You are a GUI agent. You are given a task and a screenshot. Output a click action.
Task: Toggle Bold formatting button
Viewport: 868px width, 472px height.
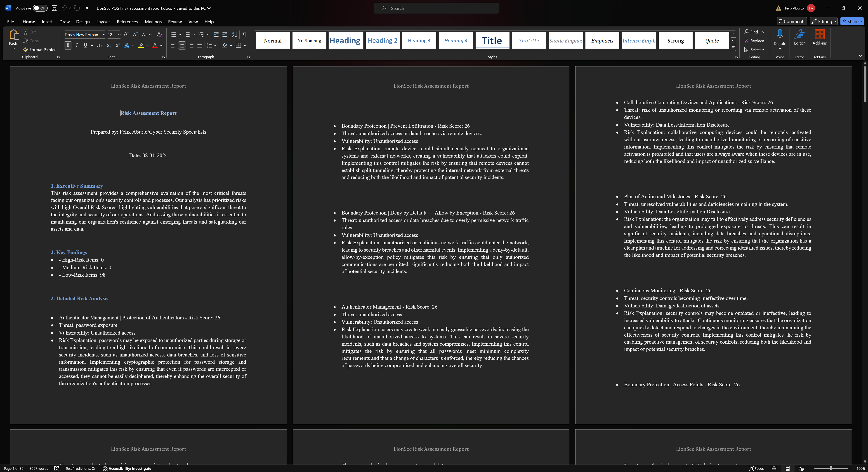click(68, 45)
